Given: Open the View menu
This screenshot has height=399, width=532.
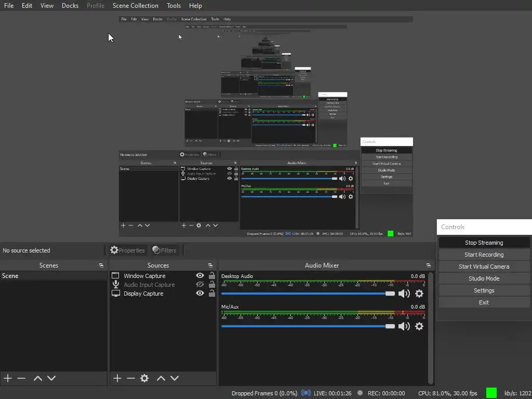Looking at the screenshot, I should tap(47, 5).
